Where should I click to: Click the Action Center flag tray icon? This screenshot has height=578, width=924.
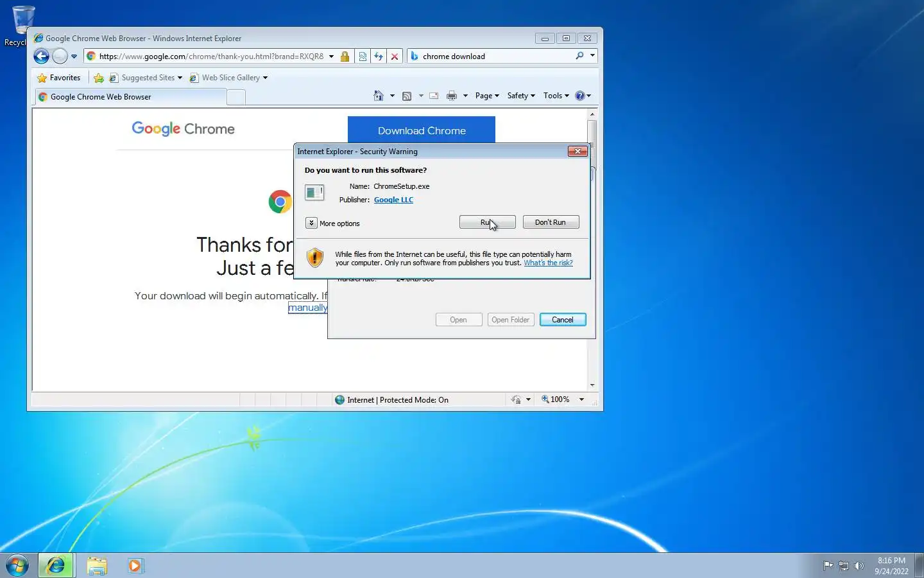pyautogui.click(x=828, y=566)
